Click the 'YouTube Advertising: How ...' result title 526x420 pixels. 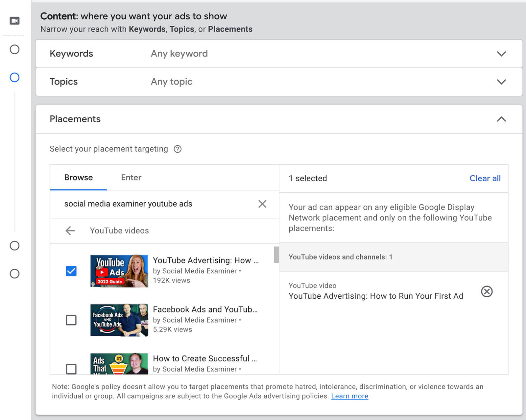(206, 260)
